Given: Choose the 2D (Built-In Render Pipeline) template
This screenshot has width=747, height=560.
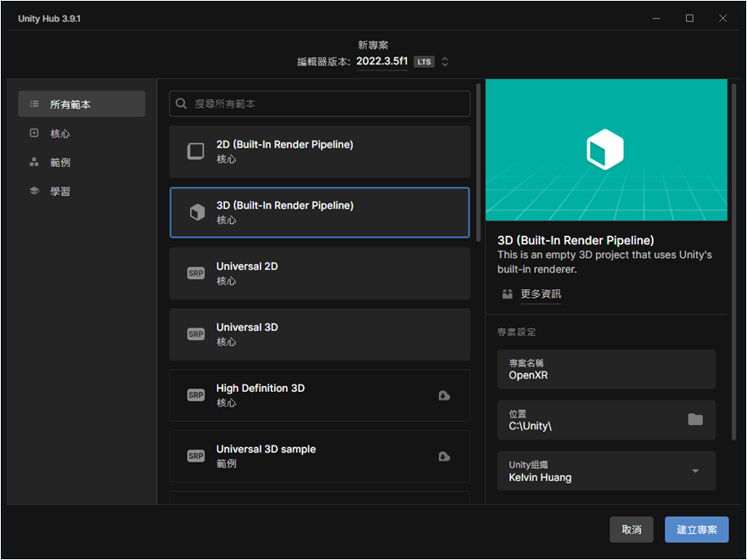Looking at the screenshot, I should coord(320,151).
